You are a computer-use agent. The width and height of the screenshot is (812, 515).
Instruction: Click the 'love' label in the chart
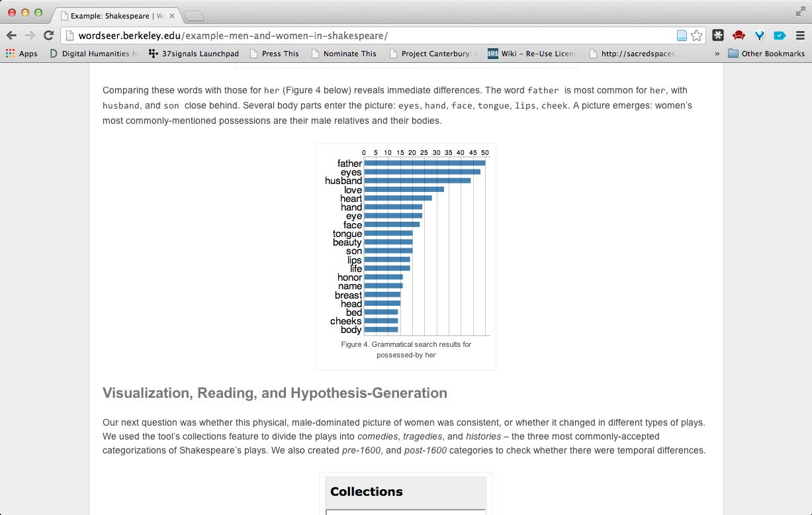point(353,190)
